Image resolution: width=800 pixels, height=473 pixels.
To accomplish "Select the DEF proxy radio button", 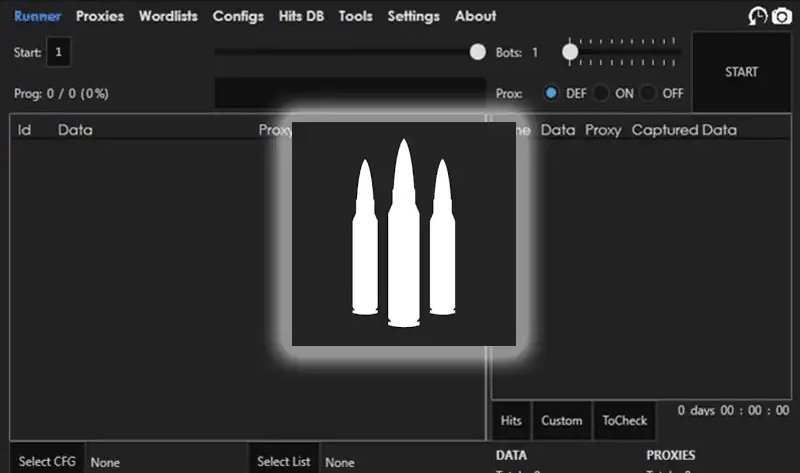I will (x=551, y=93).
